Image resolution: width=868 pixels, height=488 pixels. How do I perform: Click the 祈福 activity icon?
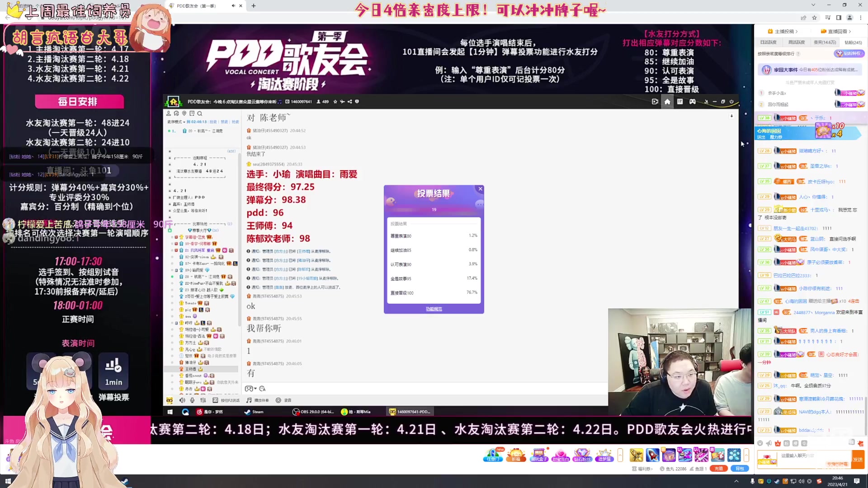pos(516,455)
